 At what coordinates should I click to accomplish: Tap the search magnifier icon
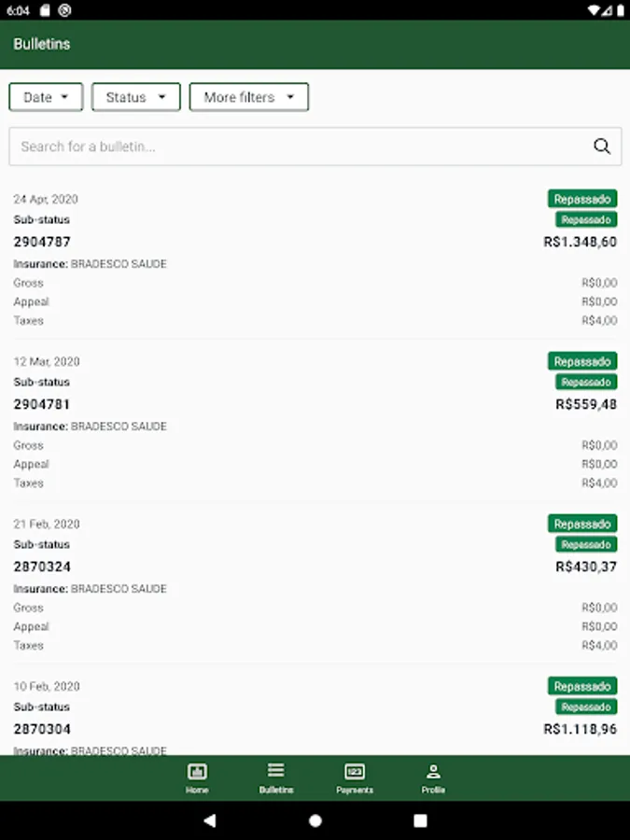coord(602,147)
